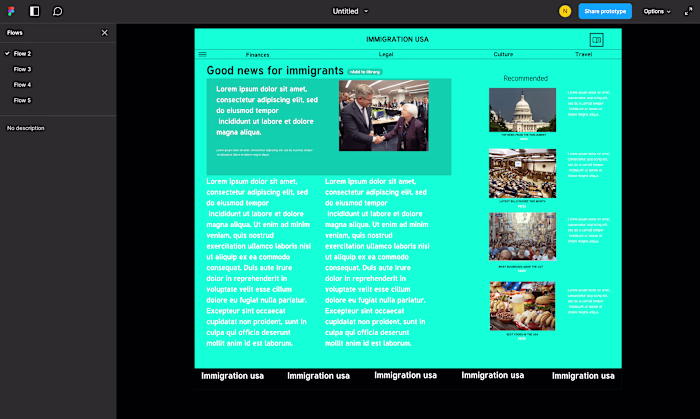Click the Recommended section heading
This screenshot has height=419, width=700.
525,79
